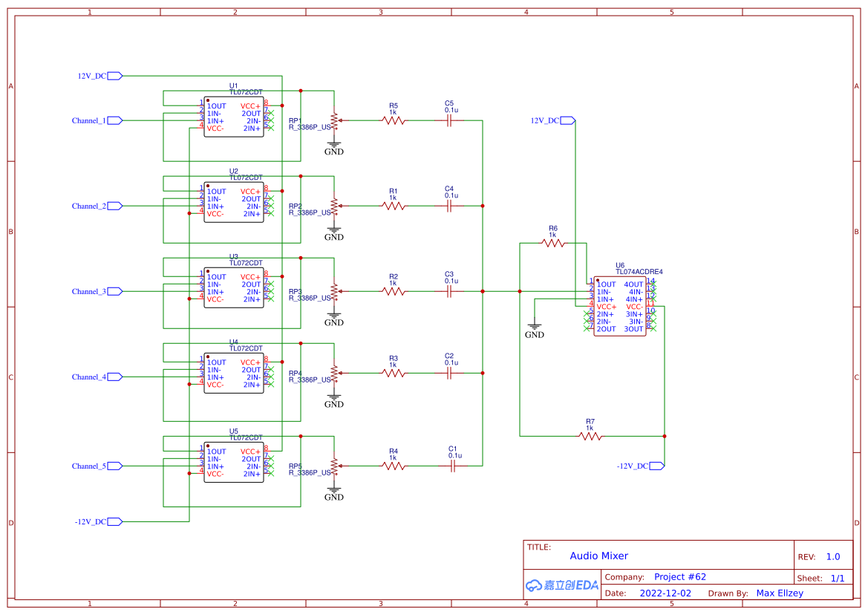The height and width of the screenshot is (615, 868).
Task: Select the U3 TL072CDT chip
Action: pyautogui.click(x=234, y=288)
